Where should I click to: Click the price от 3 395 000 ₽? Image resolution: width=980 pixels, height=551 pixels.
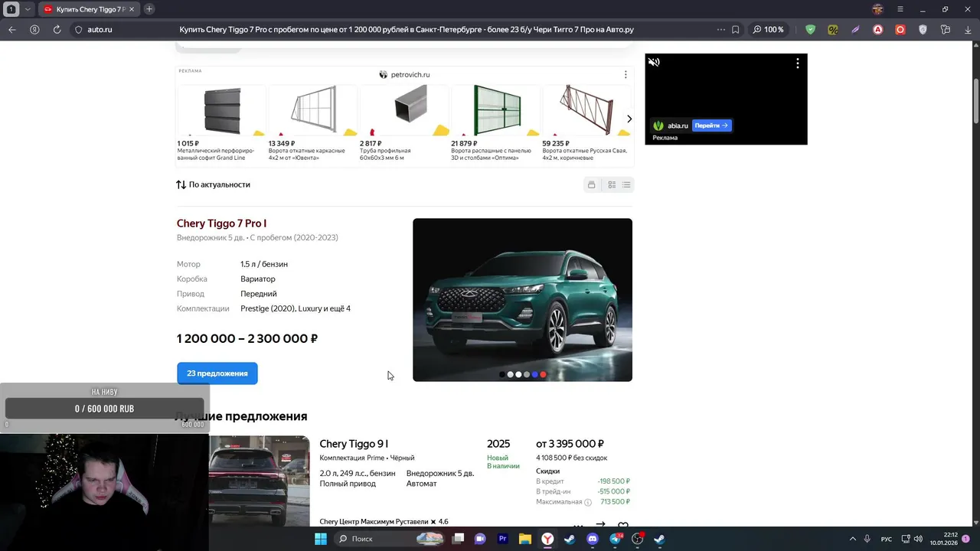(x=570, y=444)
